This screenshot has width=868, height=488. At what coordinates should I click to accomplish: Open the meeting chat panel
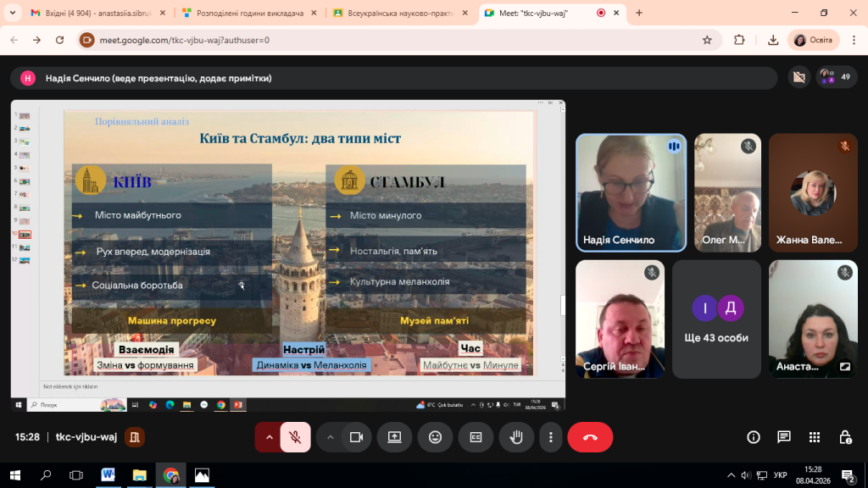(x=784, y=437)
